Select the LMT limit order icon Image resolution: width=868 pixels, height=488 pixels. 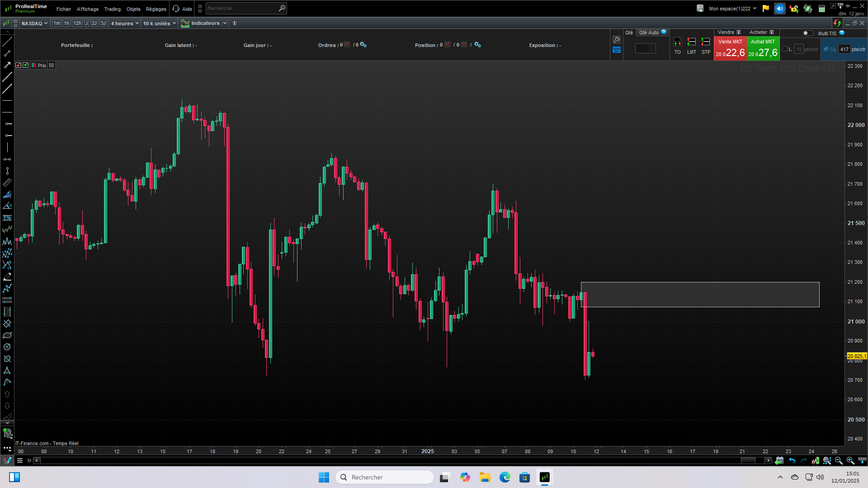click(691, 42)
